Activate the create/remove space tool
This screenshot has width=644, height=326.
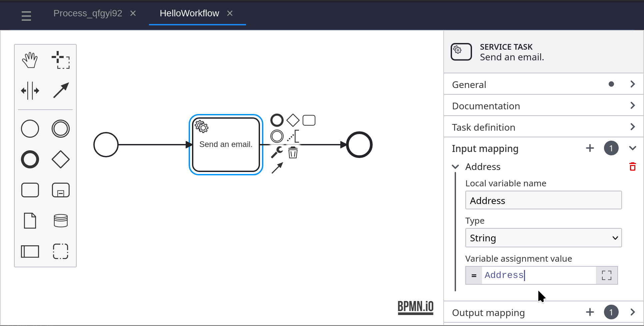tap(30, 91)
